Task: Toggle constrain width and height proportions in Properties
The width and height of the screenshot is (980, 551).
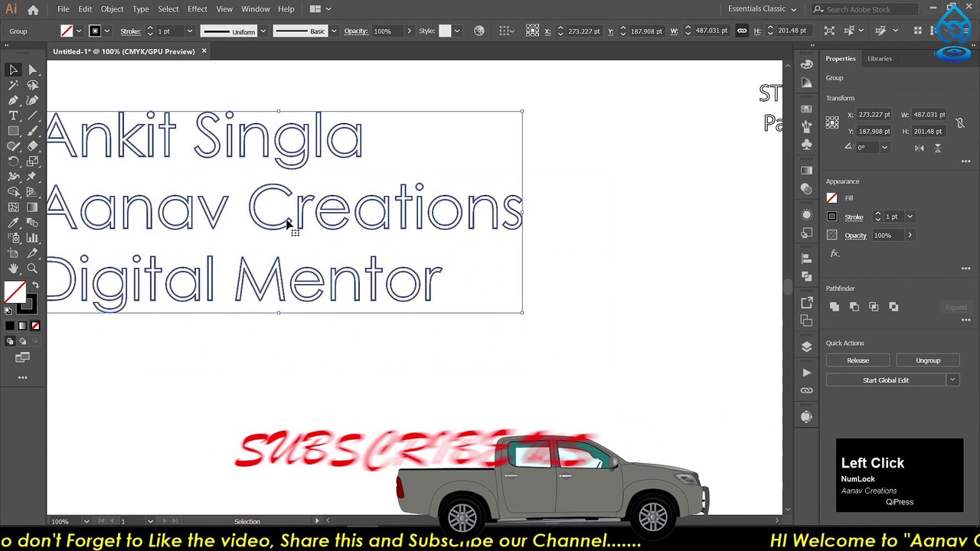Action: tap(960, 123)
